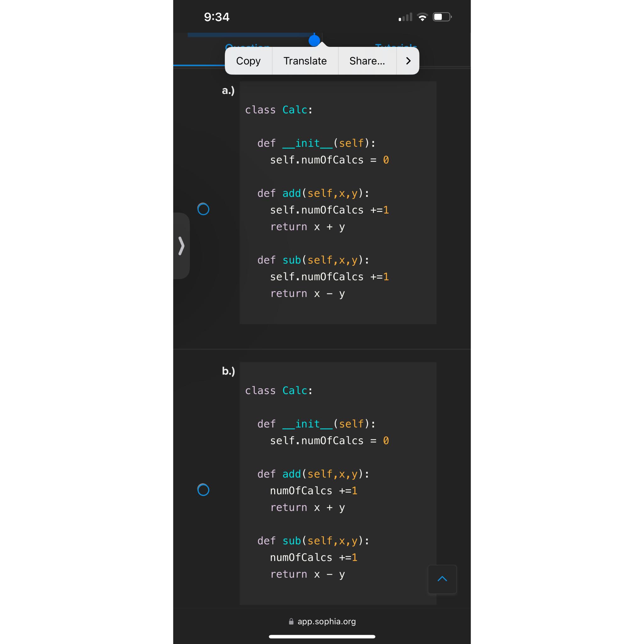Tap the Wi-Fi icon in the status bar
This screenshot has height=644, width=644.
pos(423,16)
